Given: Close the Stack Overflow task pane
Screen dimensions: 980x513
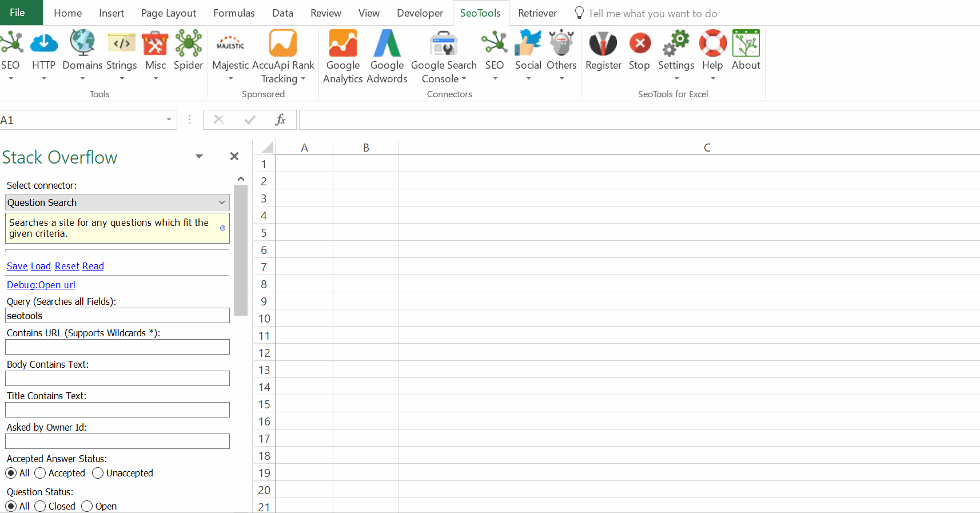Looking at the screenshot, I should pos(234,156).
